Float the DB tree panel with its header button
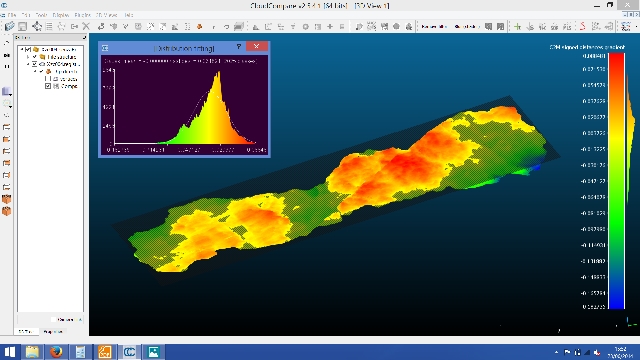Image resolution: width=640 pixels, height=360 pixels. coord(84,38)
